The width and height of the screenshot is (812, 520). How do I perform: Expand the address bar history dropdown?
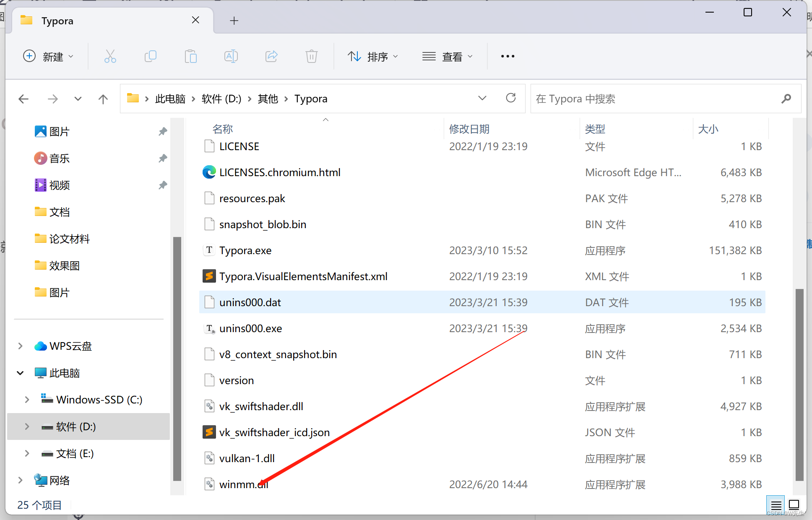(x=482, y=98)
